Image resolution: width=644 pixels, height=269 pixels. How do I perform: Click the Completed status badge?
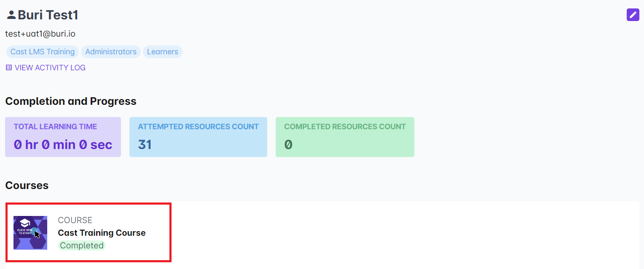[x=82, y=245]
